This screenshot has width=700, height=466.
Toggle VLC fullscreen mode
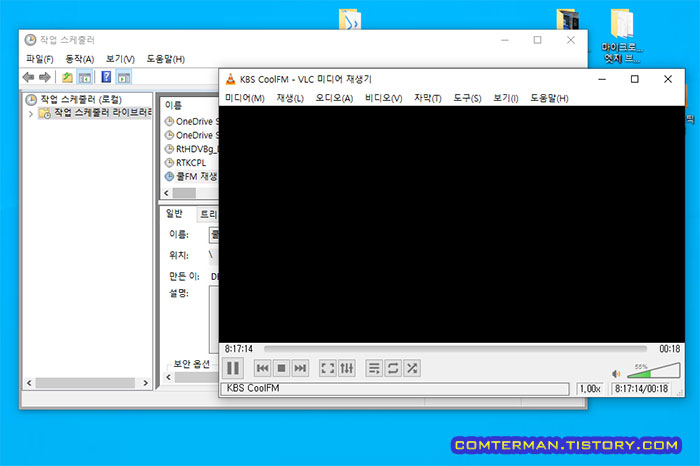pos(328,368)
